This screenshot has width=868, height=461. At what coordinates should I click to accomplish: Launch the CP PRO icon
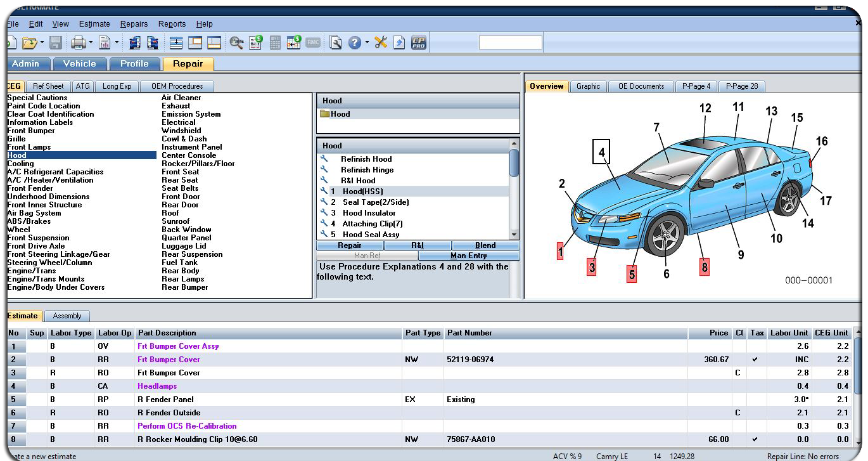pyautogui.click(x=419, y=42)
